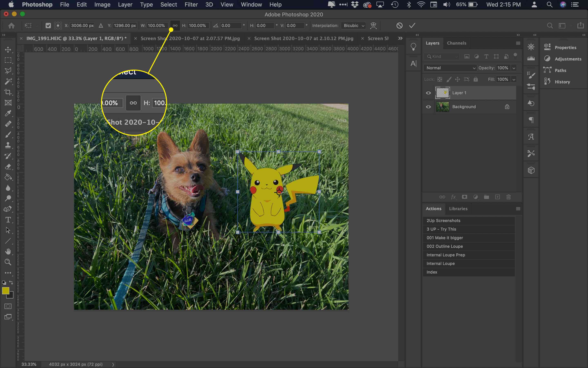Click the Background layer thumbnail
The width and height of the screenshot is (588, 368).
442,107
